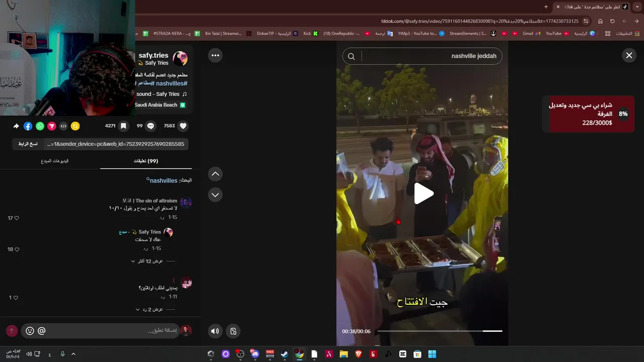The image size is (644, 362).
Task: Open more share options with arrow icon
Action: tap(16, 126)
